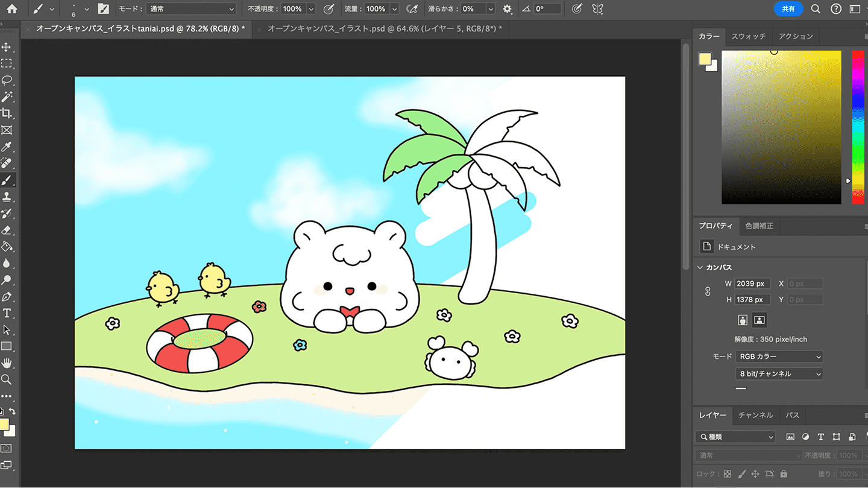868x488 pixels.
Task: Select the Lasso tool
Action: tap(7, 80)
